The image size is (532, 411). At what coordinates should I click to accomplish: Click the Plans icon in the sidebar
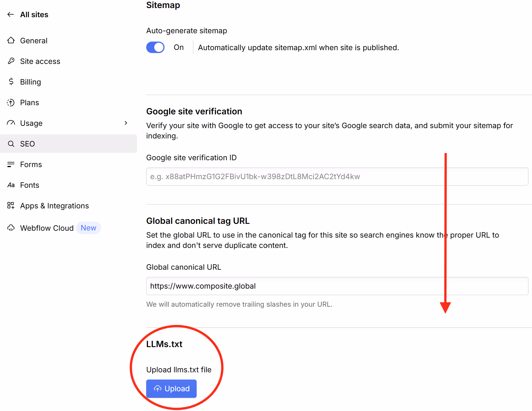click(11, 102)
